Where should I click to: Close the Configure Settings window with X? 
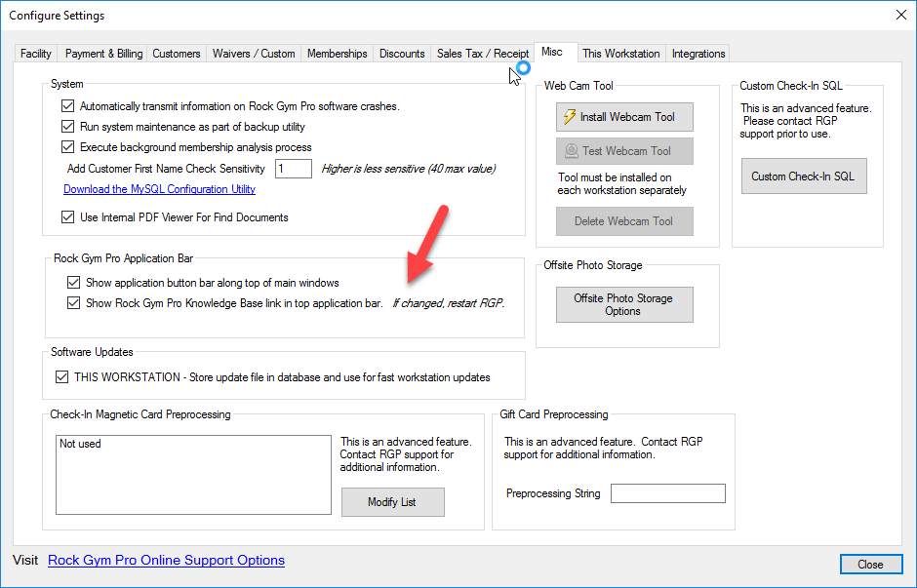[x=901, y=16]
